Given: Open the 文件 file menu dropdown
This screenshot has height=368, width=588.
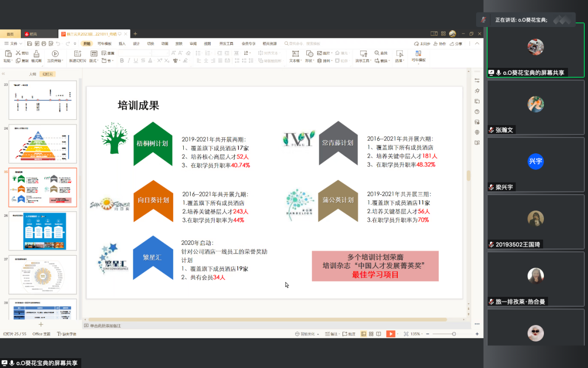Looking at the screenshot, I should [x=13, y=44].
